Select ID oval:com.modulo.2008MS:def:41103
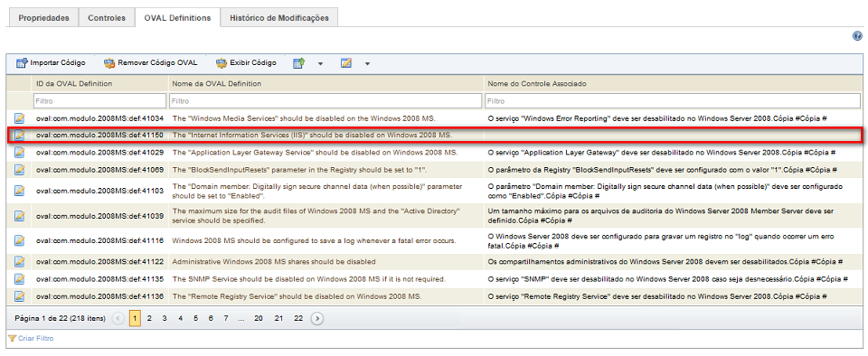The height and width of the screenshot is (356, 868). 100,190
